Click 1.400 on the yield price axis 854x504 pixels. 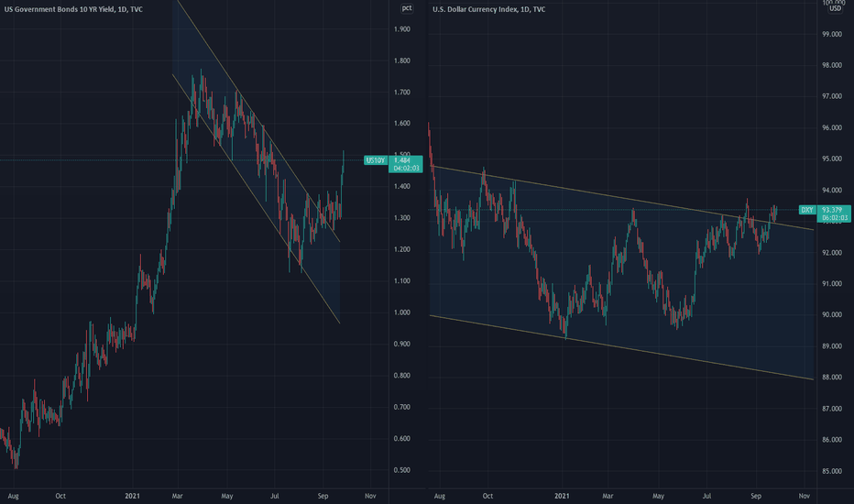pos(402,186)
